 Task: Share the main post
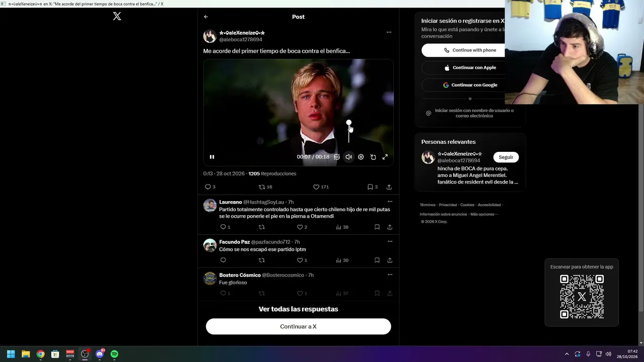coord(389,187)
